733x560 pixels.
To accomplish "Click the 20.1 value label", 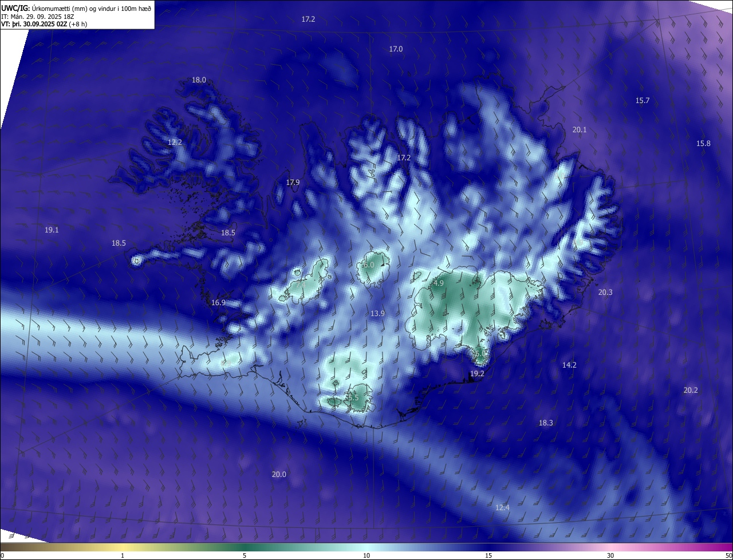I will 580,130.
